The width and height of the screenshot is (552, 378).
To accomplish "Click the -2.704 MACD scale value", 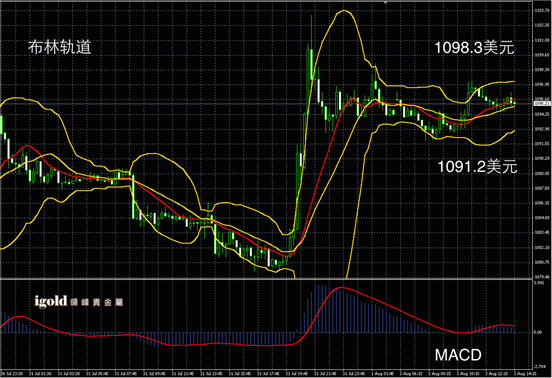I will pyautogui.click(x=539, y=367).
